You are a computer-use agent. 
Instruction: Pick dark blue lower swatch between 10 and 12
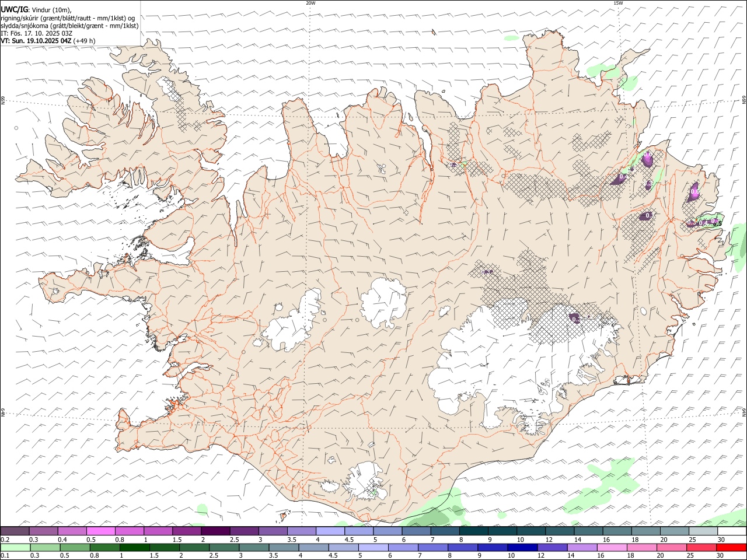point(522,548)
